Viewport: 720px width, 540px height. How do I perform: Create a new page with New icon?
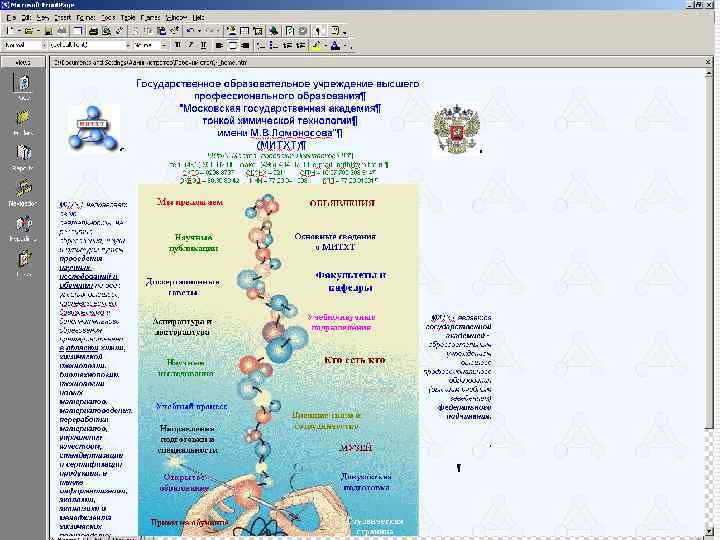pos(10,31)
